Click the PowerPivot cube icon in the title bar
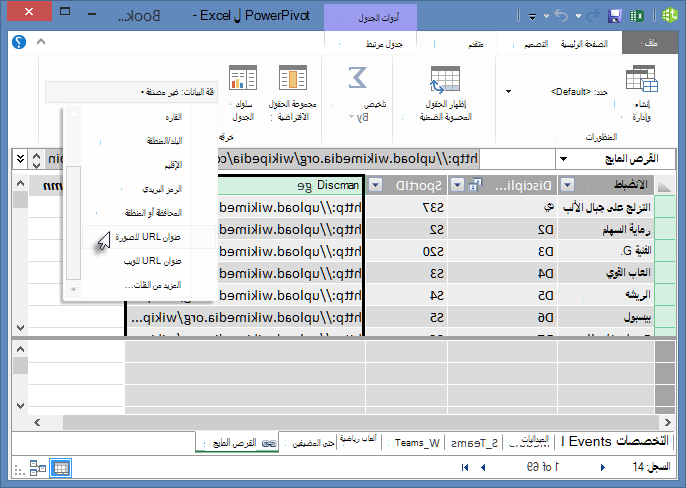 click(669, 16)
